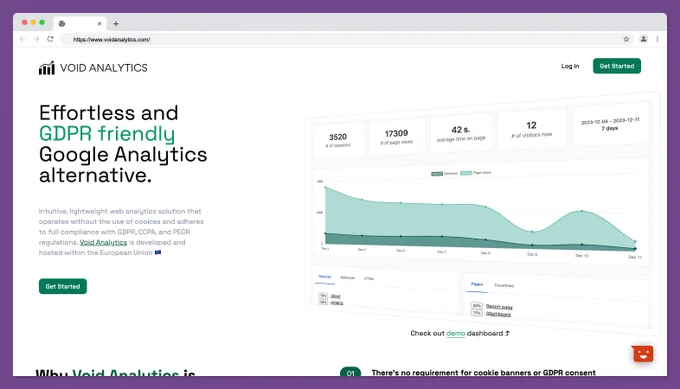Click the EU flag emoji
The image size is (680, 389).
[158, 252]
